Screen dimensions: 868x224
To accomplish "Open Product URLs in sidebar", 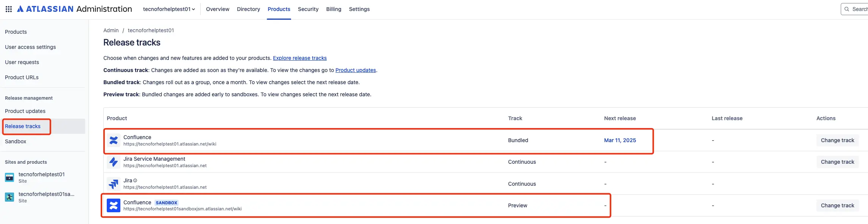I will pyautogui.click(x=22, y=77).
